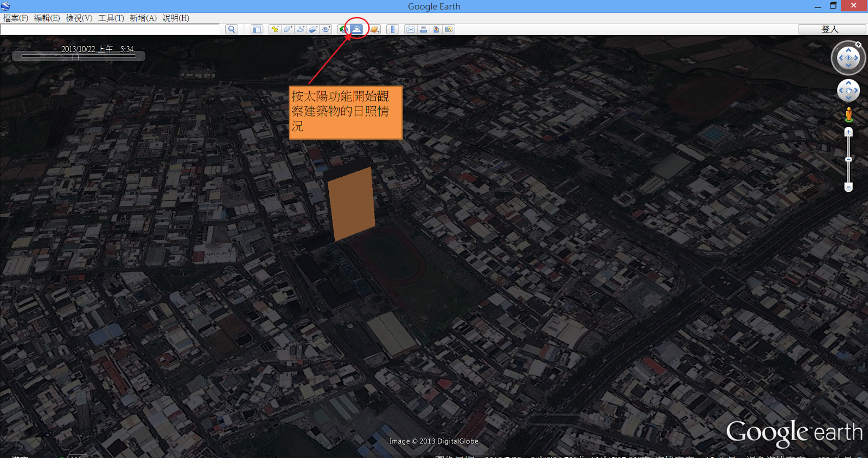Image resolution: width=868 pixels, height=458 pixels.
Task: Open the planet switcher dropdown
Action: pos(375,29)
